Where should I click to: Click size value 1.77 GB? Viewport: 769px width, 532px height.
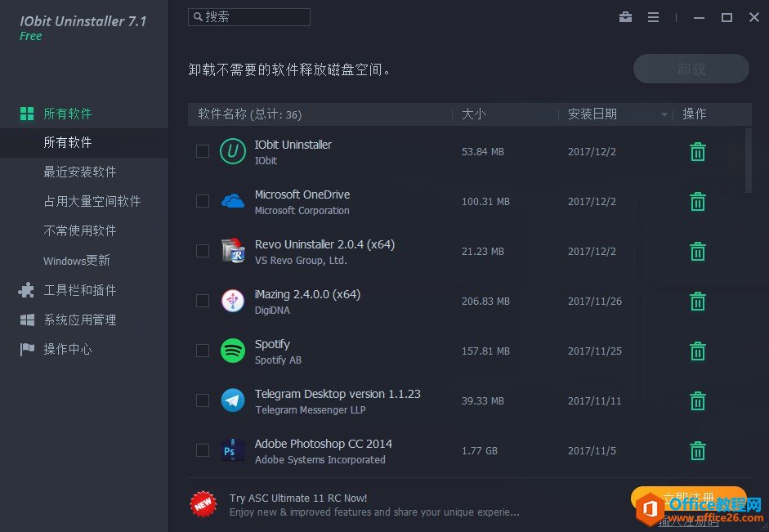(479, 450)
